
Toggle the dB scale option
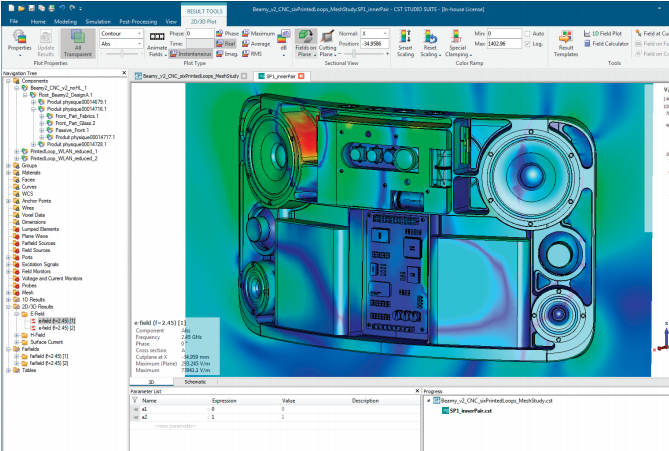[x=284, y=40]
